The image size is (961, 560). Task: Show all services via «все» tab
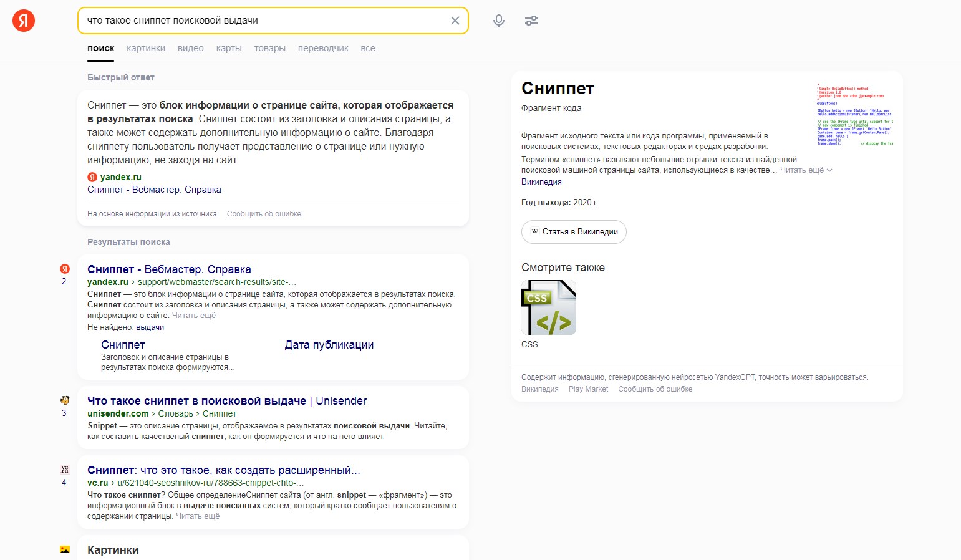(368, 48)
